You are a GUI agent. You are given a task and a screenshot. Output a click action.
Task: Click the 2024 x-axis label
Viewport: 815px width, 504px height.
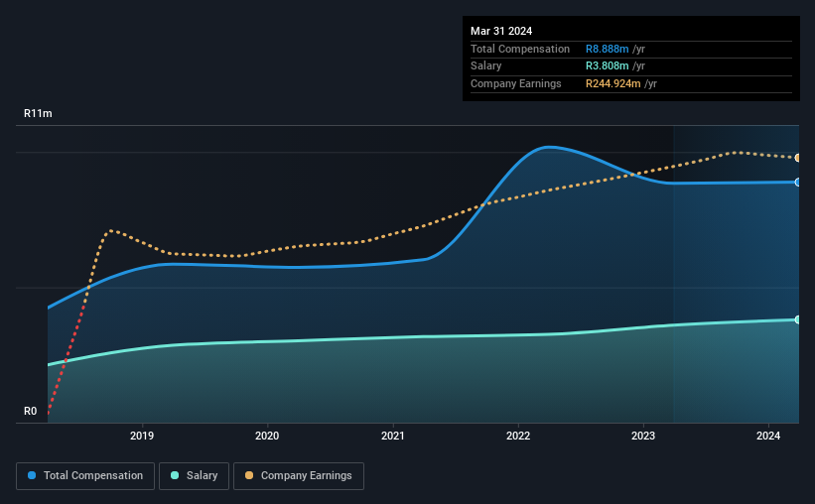(x=768, y=436)
